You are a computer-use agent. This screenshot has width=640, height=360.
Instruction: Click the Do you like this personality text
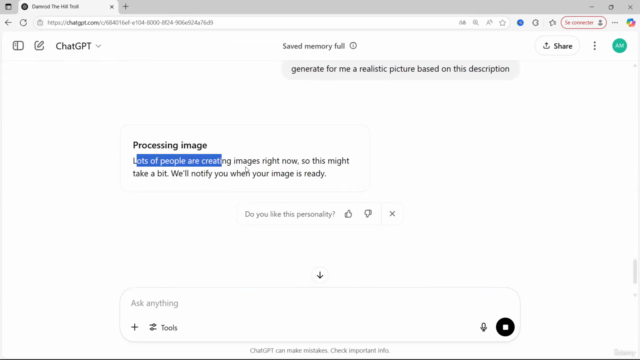[x=290, y=214]
